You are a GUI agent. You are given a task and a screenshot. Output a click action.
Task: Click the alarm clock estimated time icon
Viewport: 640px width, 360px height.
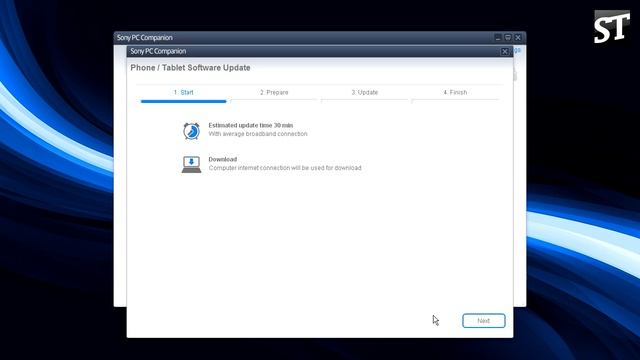coord(191,131)
